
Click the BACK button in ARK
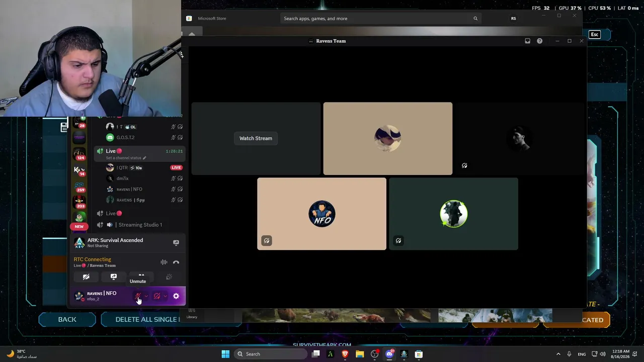tap(67, 319)
